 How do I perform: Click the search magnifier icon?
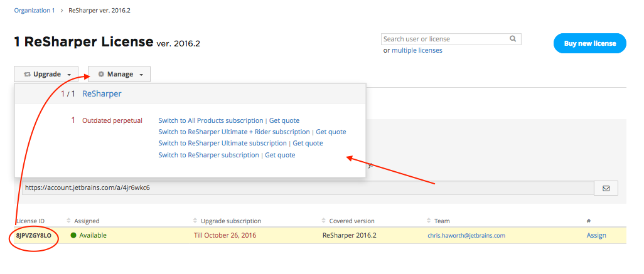coord(513,39)
